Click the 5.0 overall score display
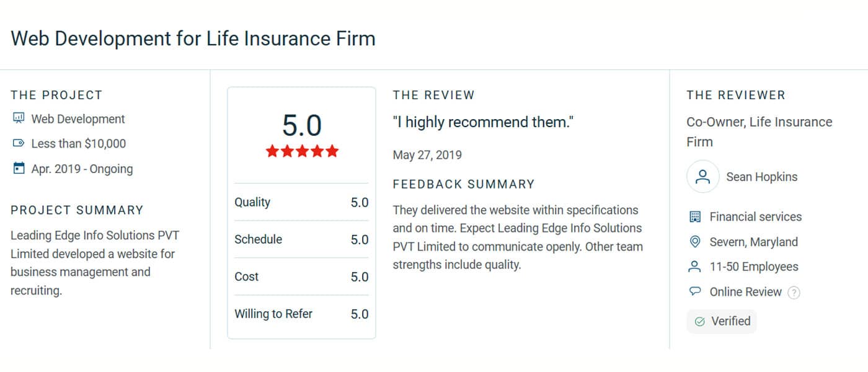 pos(302,125)
